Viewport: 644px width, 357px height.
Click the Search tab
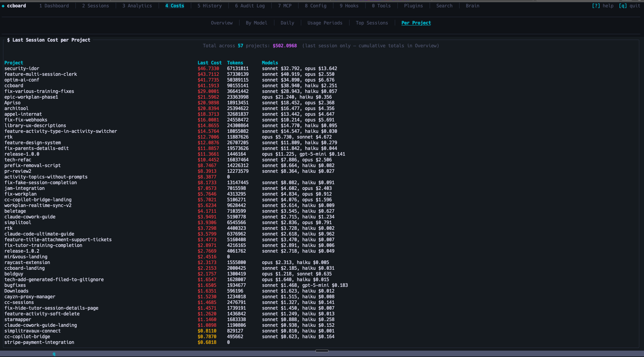click(444, 6)
